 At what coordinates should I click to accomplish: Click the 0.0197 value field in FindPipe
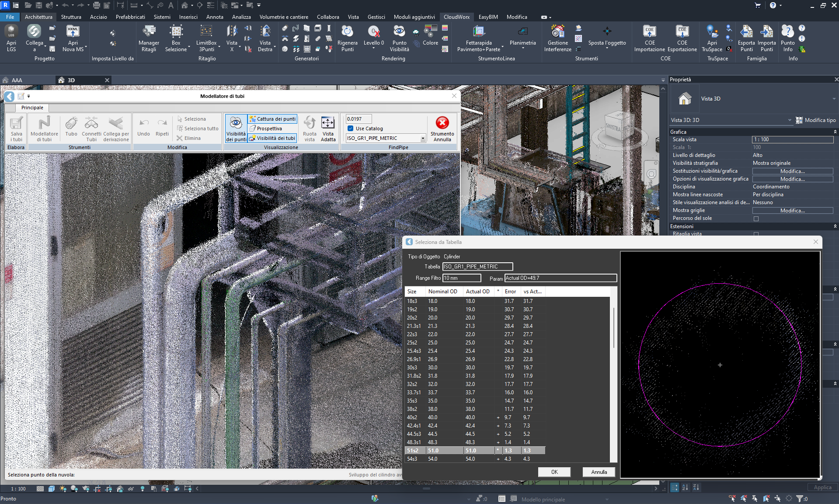click(x=359, y=119)
